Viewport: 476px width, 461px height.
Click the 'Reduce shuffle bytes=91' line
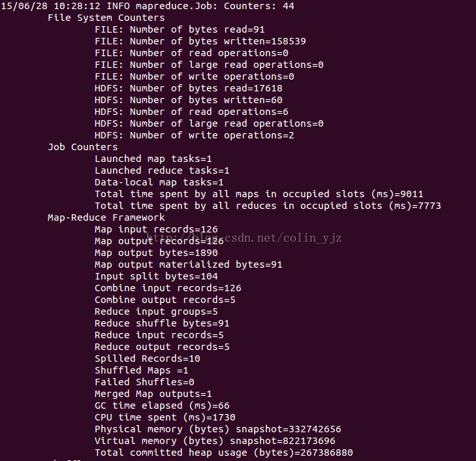point(162,323)
